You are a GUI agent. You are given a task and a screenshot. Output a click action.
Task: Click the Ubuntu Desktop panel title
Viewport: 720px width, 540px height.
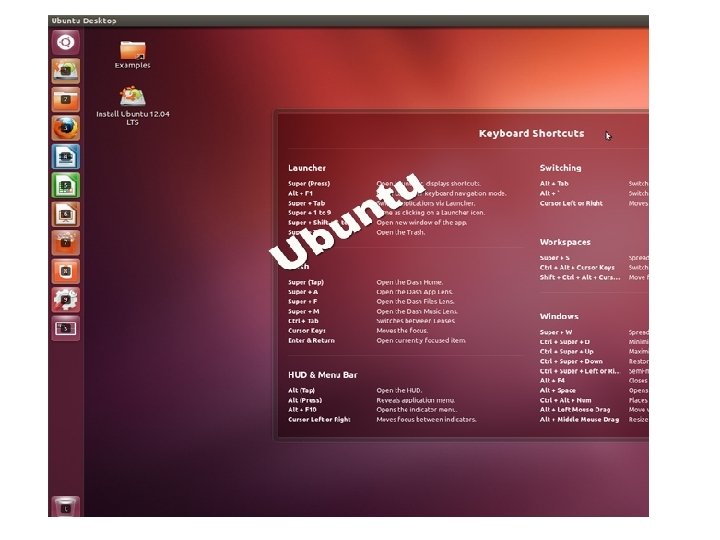84,21
